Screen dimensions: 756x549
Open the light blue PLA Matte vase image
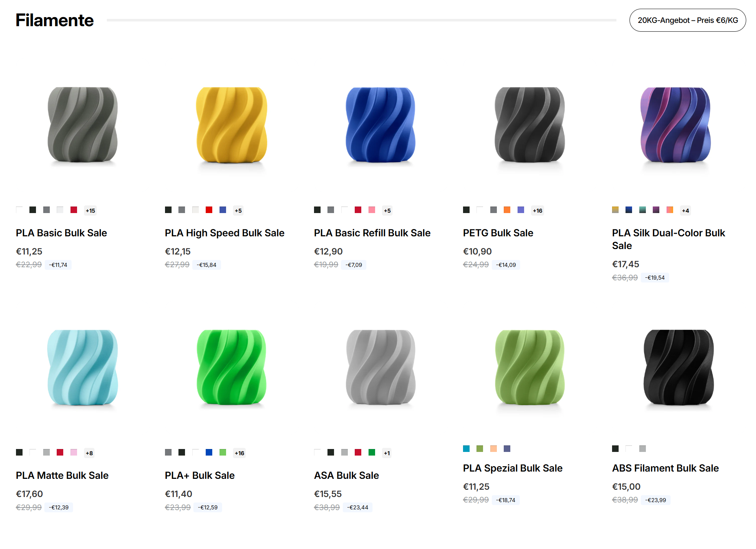point(83,367)
